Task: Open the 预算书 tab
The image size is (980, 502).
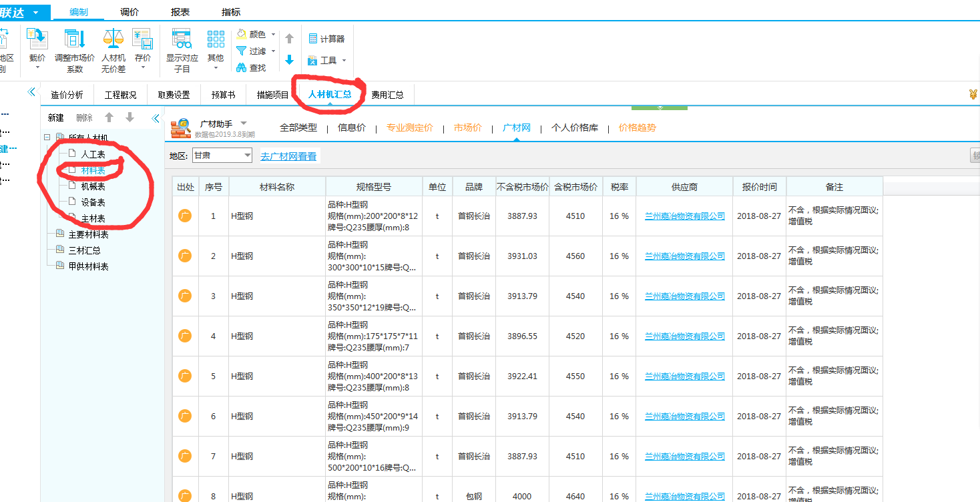Action: 224,95
